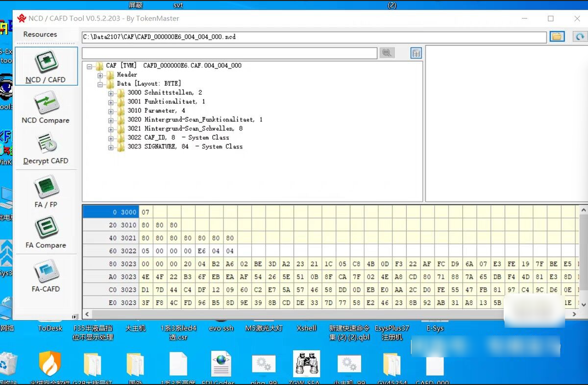Click the search magnifier icon beside search box
588x385 pixels.
tap(387, 53)
